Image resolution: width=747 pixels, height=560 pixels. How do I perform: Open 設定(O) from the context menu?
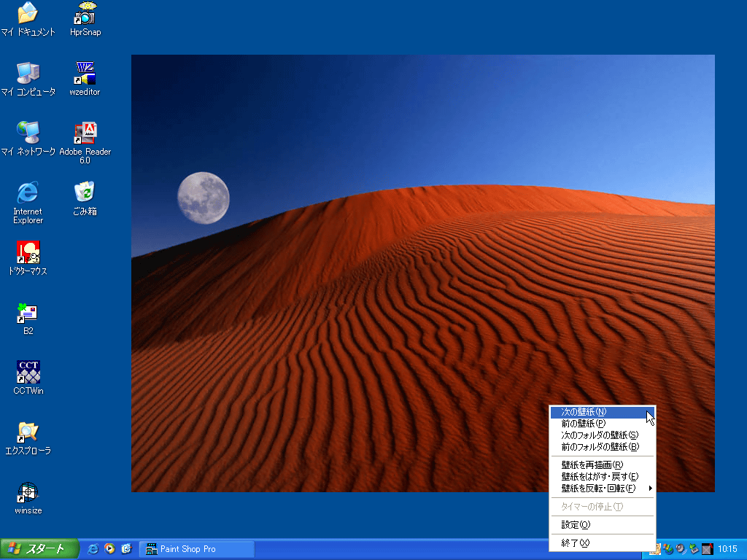click(602, 525)
